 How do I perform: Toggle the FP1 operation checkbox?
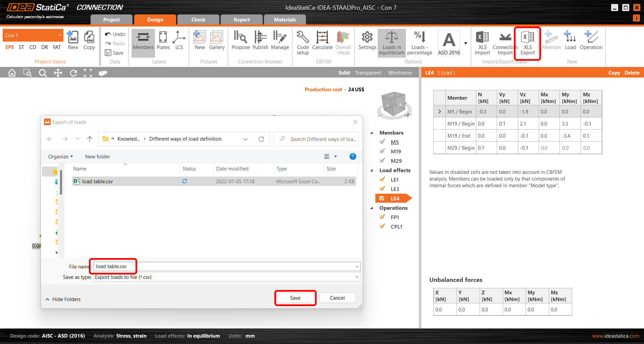(382, 217)
